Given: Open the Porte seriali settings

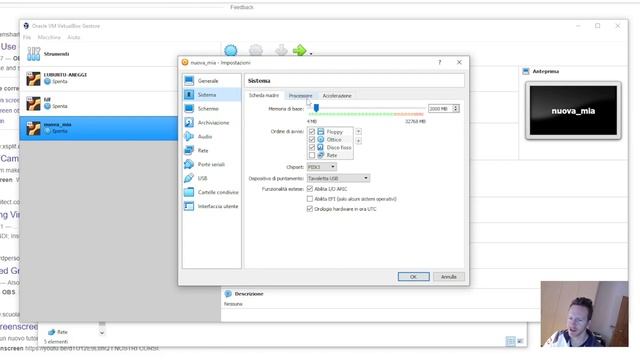Looking at the screenshot, I should 212,164.
